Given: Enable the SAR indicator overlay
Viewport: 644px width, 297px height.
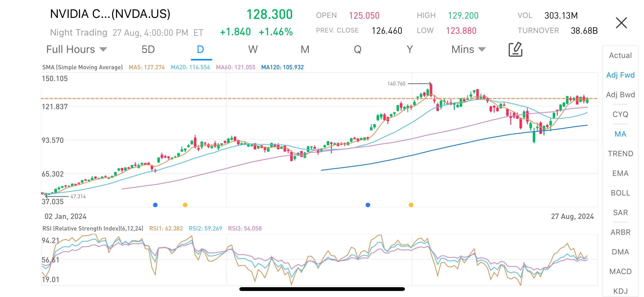Looking at the screenshot, I should coord(620,213).
